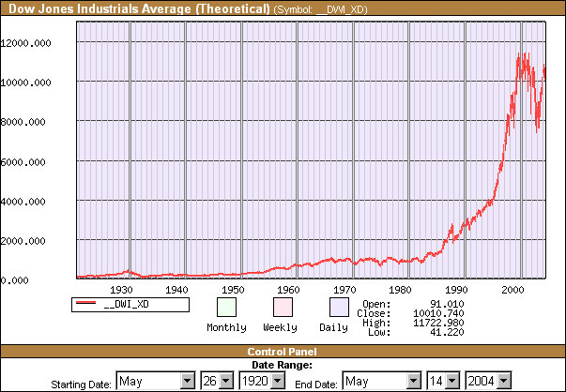The image size is (566, 392).
Task: Click the Control Panel header bar
Action: 283,352
